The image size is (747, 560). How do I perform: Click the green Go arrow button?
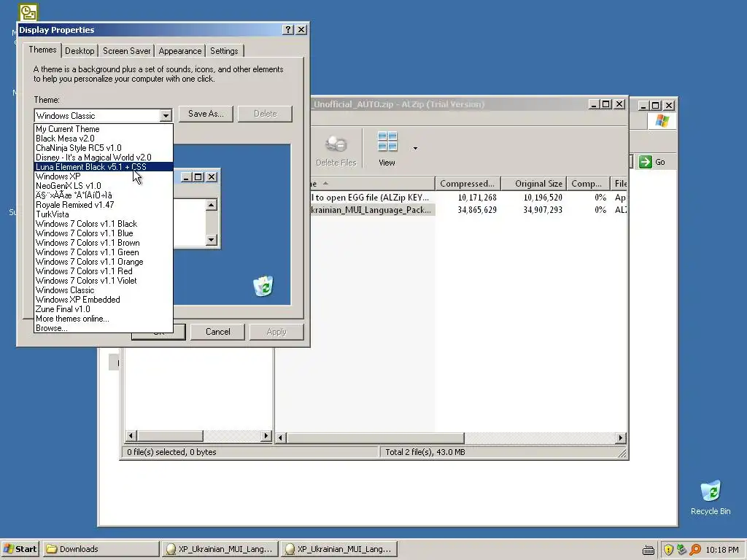click(646, 162)
